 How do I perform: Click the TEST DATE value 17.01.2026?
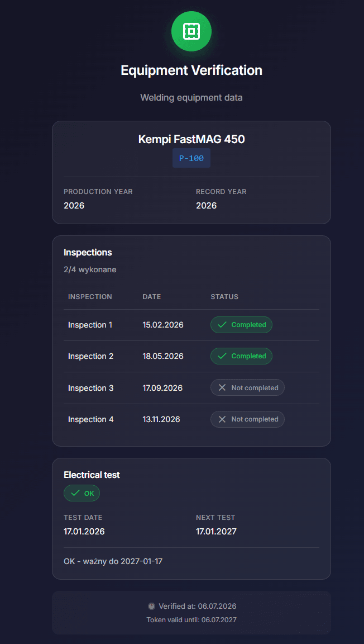coord(84,532)
